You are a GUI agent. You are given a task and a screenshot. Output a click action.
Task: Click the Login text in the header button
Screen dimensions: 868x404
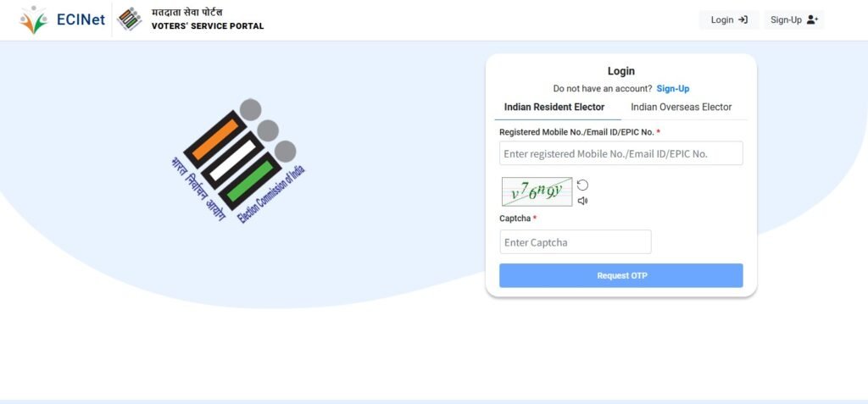point(722,19)
